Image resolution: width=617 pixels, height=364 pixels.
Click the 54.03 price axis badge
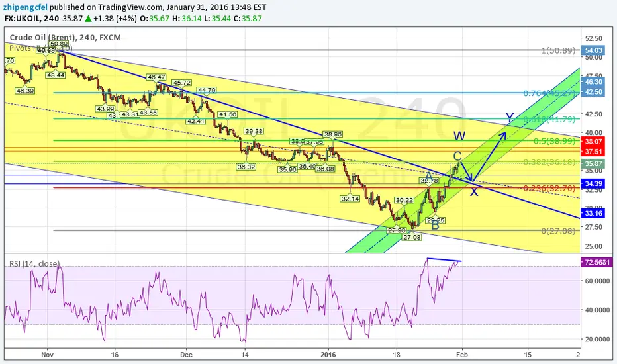pyautogui.click(x=593, y=50)
